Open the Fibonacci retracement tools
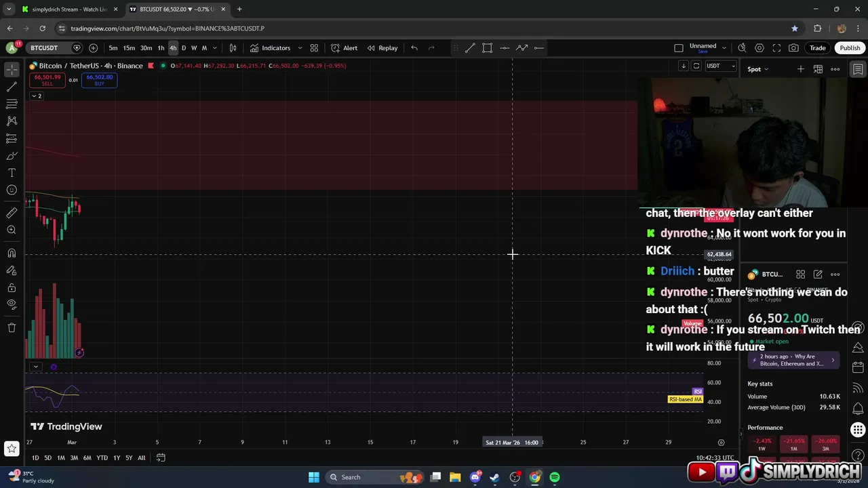 pos(12,104)
